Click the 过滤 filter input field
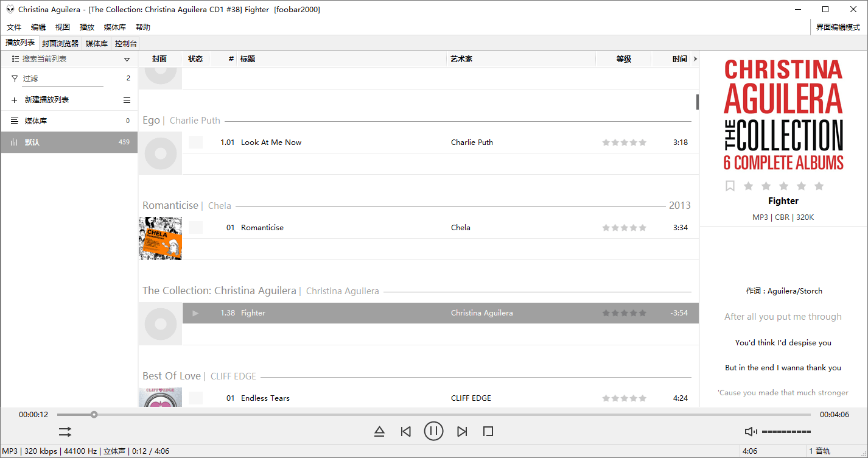 coord(63,79)
